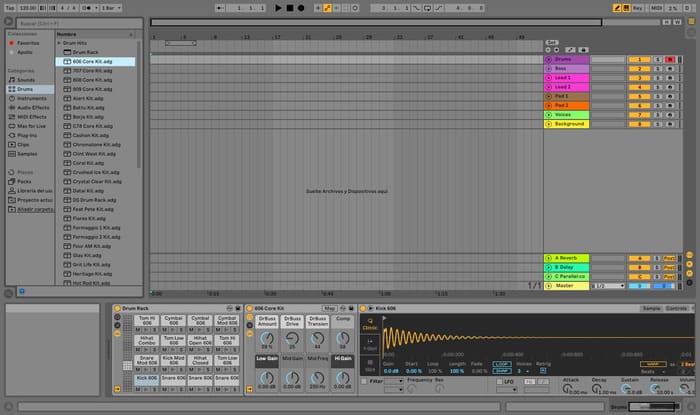The height and width of the screenshot is (415, 700).
Task: Start playback with the Play button
Action: point(278,8)
